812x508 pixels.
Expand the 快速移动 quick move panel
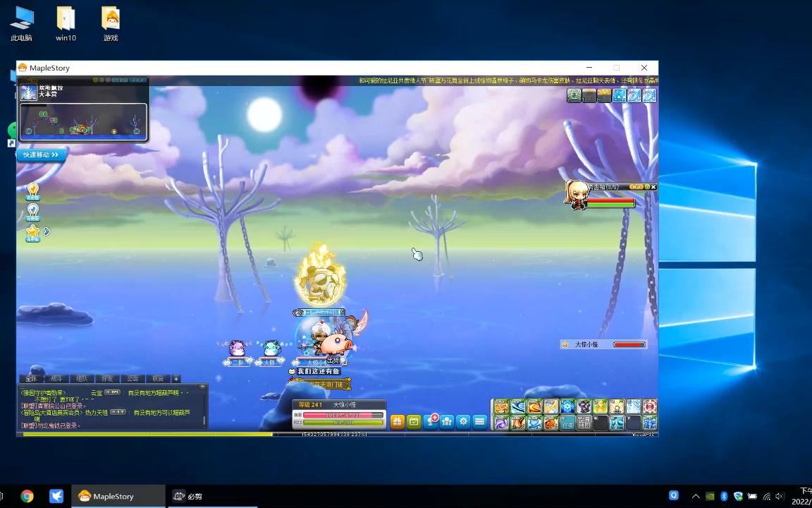[42, 155]
